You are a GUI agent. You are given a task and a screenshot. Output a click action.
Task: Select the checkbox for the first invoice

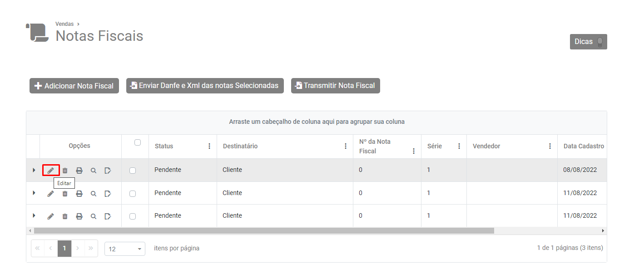click(133, 171)
